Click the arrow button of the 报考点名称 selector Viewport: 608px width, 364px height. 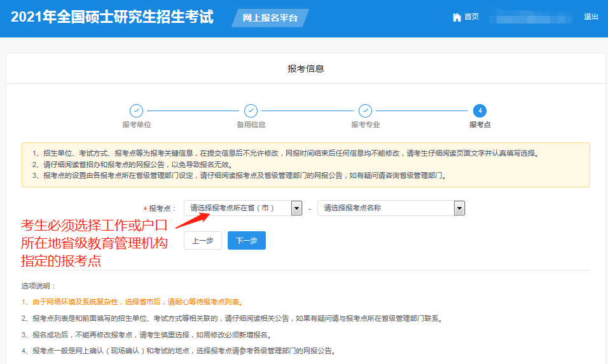[x=459, y=208]
